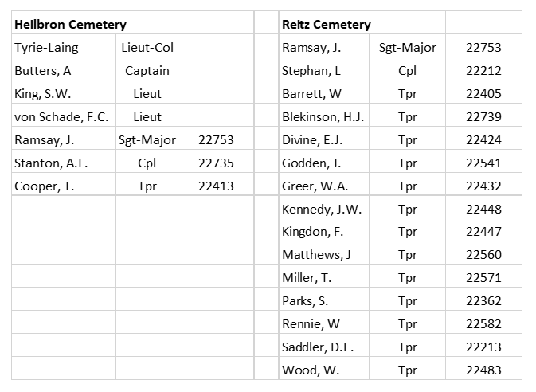The image size is (536, 392).
Task: Select the Kennedy, J.W. cell
Action: [x=324, y=207]
